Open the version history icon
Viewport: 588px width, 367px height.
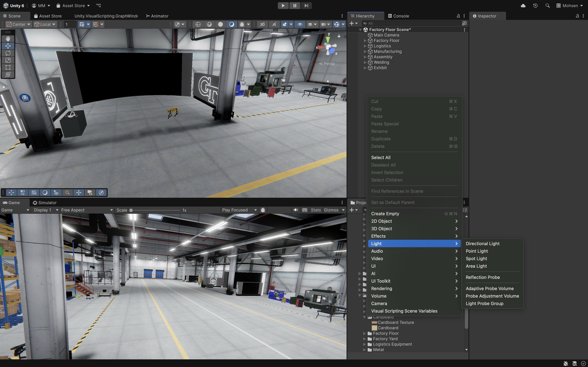pyautogui.click(x=535, y=6)
